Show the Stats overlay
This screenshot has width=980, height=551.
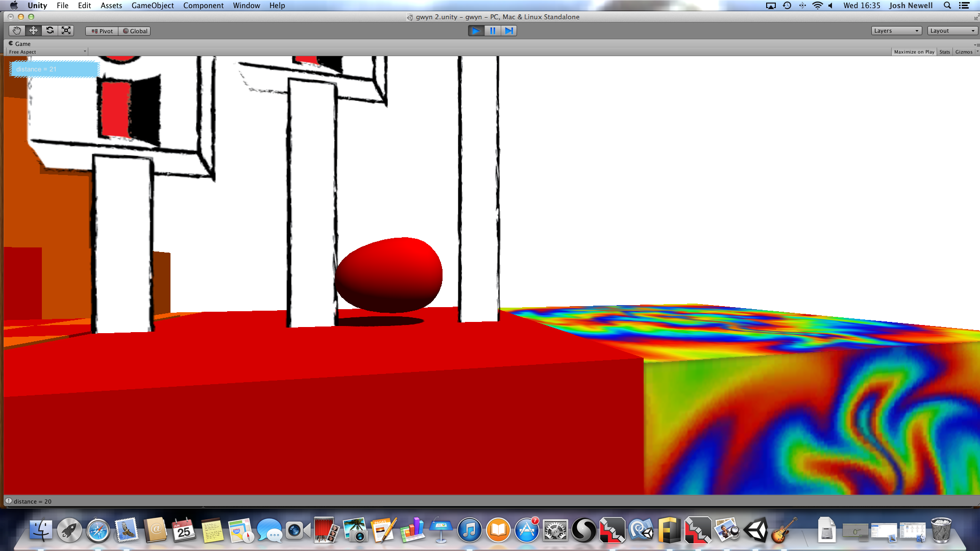coord(944,52)
